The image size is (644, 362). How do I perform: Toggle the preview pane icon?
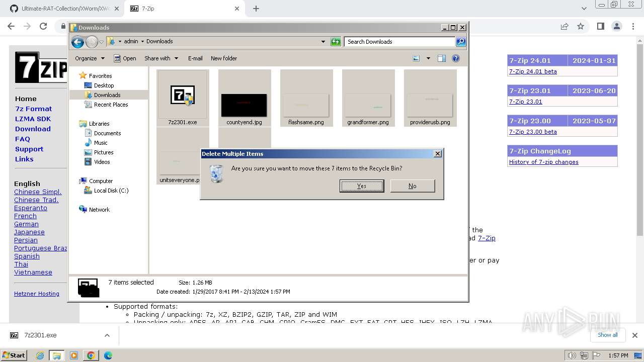tap(442, 58)
